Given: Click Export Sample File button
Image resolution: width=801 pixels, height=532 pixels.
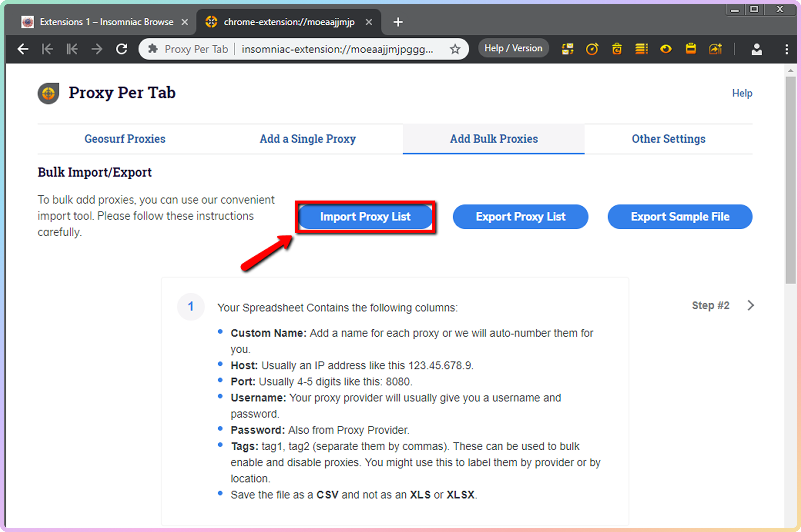Looking at the screenshot, I should pyautogui.click(x=680, y=217).
